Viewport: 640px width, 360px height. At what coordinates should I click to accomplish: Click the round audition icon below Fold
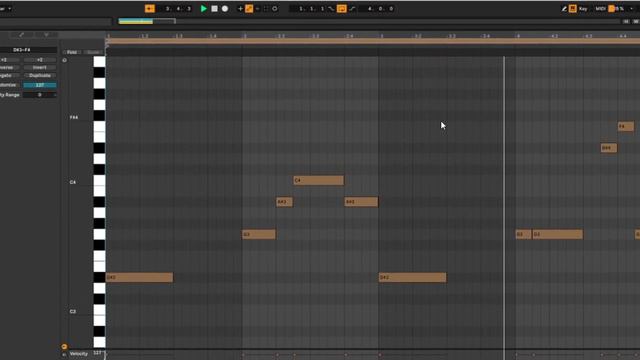click(64, 60)
